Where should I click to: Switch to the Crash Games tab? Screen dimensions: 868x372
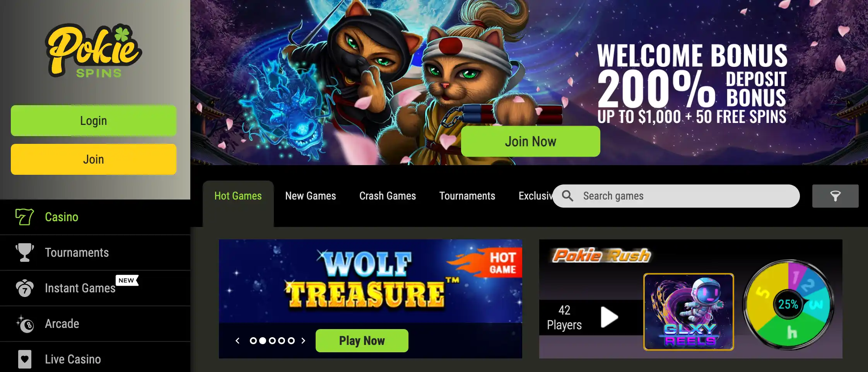388,196
